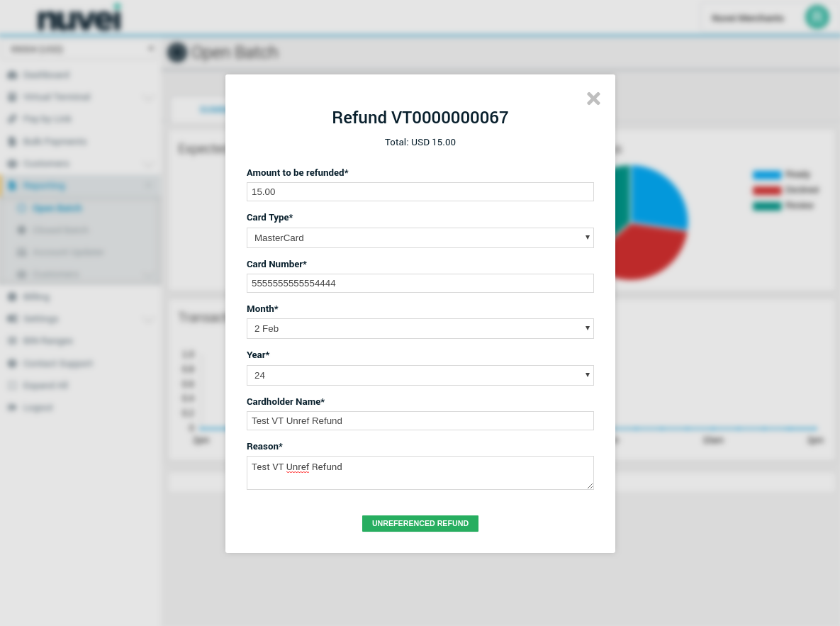The width and height of the screenshot is (840, 626).
Task: Open the green user avatar icon
Action: tap(817, 17)
